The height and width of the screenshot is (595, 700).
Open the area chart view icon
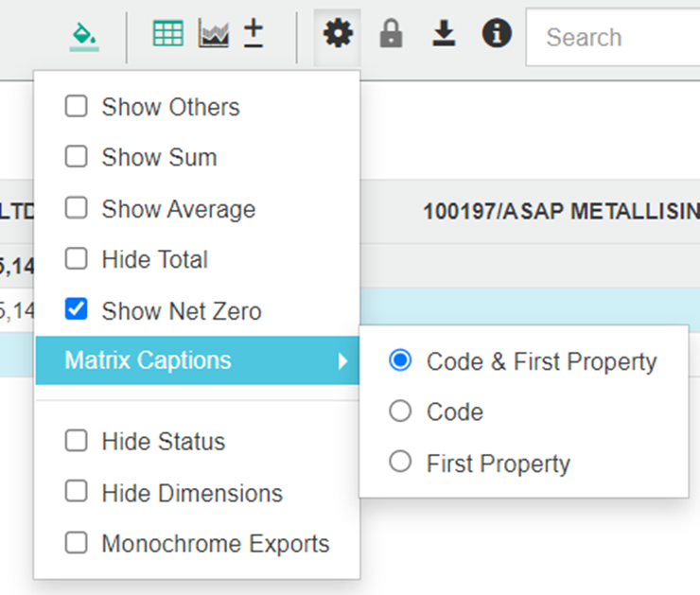[x=214, y=34]
